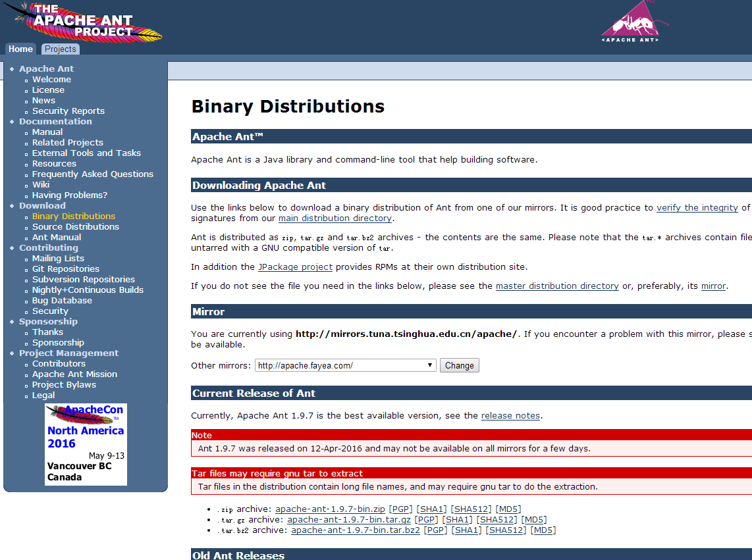The width and height of the screenshot is (752, 560).
Task: Open the Bug Database link
Action: pos(62,301)
